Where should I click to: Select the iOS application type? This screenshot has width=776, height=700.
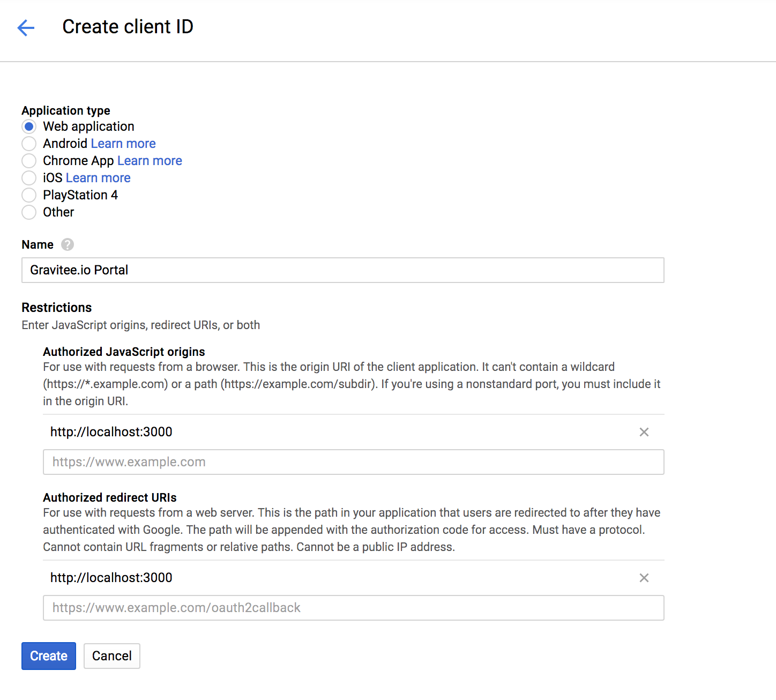[29, 178]
